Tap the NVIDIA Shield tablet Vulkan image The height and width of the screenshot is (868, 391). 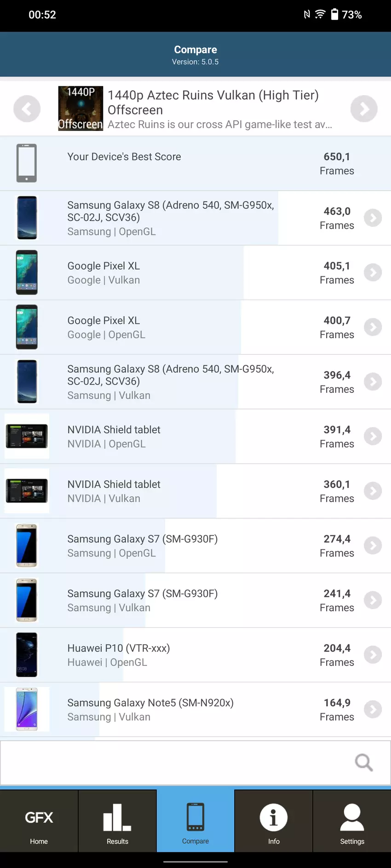tap(27, 491)
